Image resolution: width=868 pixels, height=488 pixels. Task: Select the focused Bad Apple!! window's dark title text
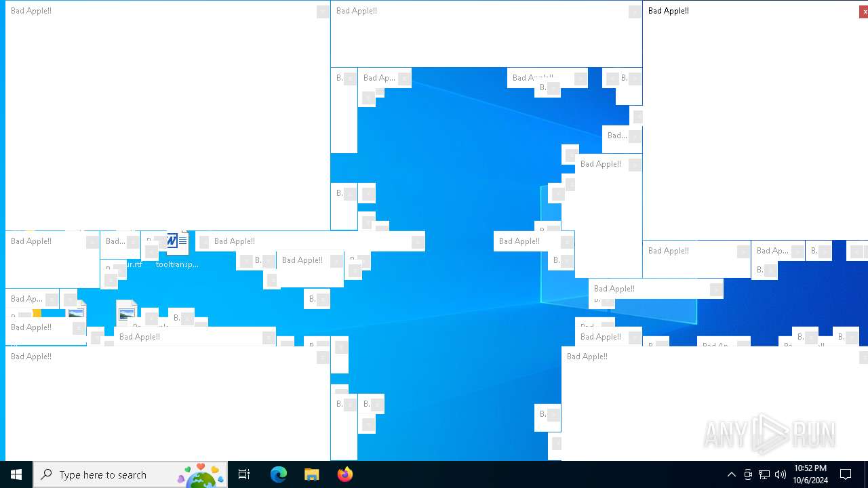click(669, 11)
